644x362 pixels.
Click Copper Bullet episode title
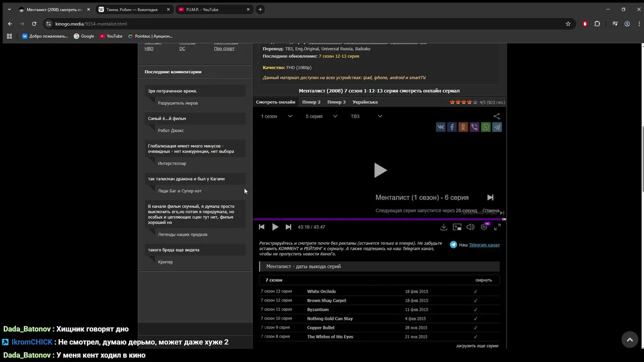pos(321,328)
